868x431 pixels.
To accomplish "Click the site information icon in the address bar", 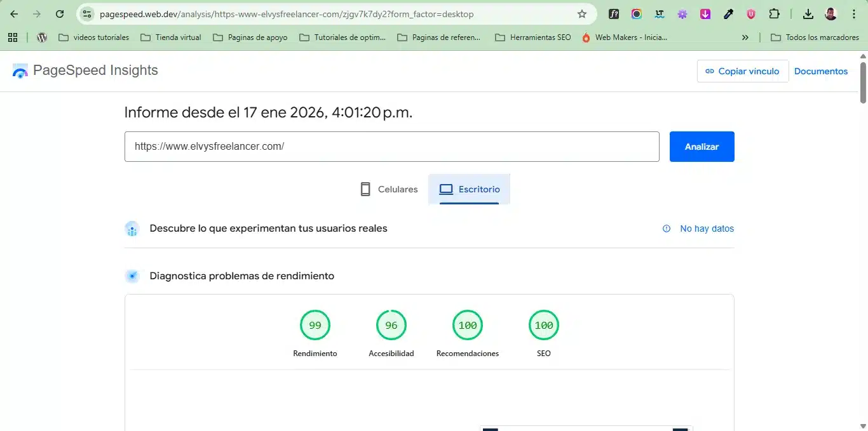I will click(x=86, y=13).
